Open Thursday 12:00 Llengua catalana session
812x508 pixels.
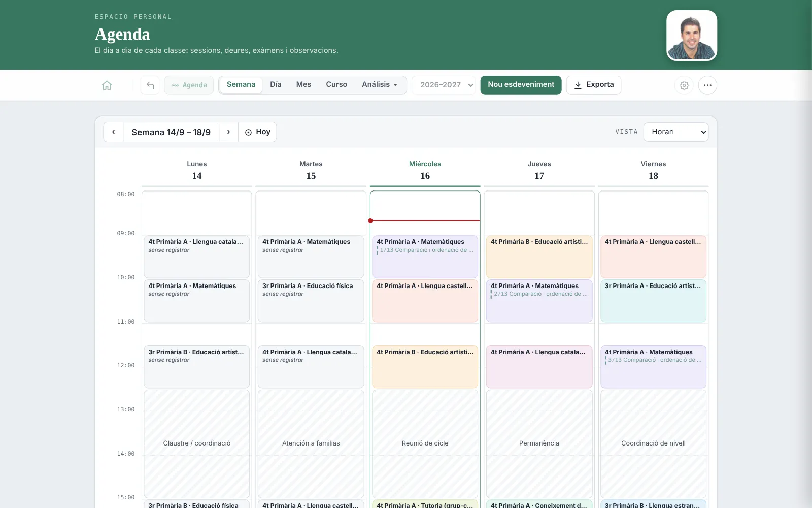point(539,367)
